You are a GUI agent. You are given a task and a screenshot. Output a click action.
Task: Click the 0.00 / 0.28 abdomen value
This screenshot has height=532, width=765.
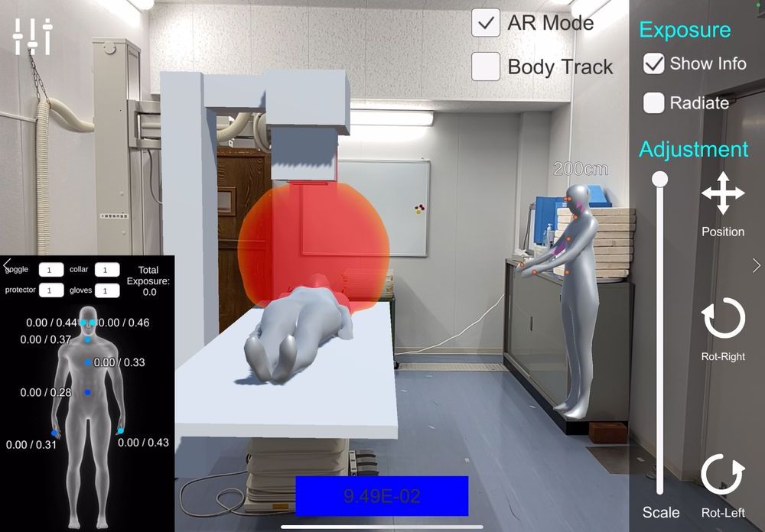click(46, 393)
